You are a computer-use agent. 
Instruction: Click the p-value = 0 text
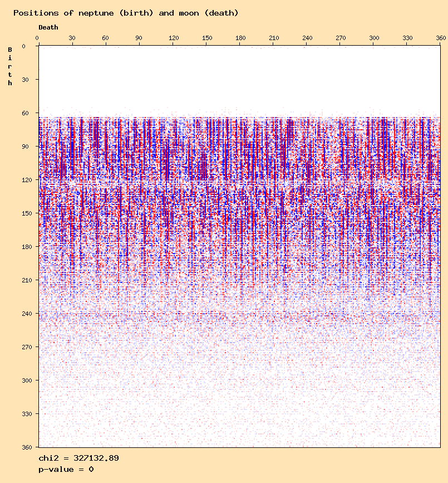click(66, 470)
